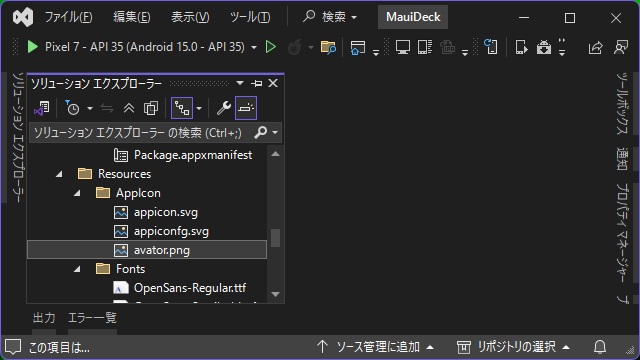Close the Solution Explorer panel
This screenshot has height=360, width=640.
tap(273, 83)
